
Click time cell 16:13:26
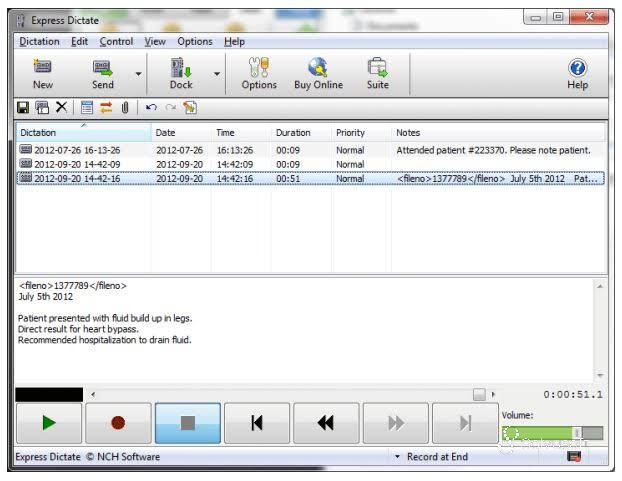tap(234, 150)
